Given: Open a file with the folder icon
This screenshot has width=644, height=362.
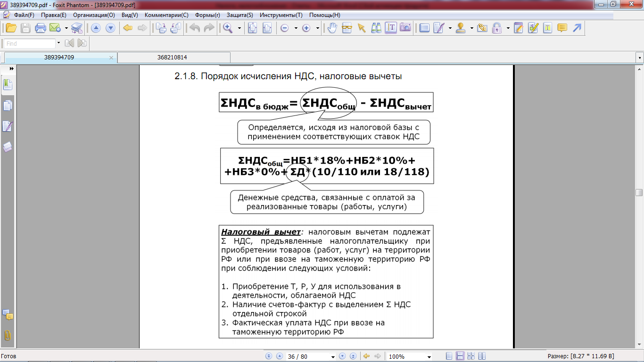Looking at the screenshot, I should 11,28.
